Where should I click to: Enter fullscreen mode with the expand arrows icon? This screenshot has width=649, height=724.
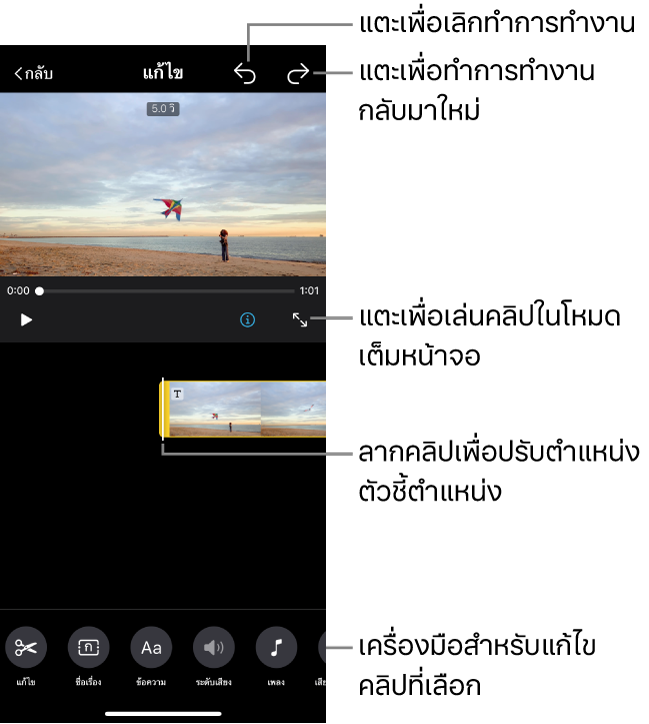point(300,320)
